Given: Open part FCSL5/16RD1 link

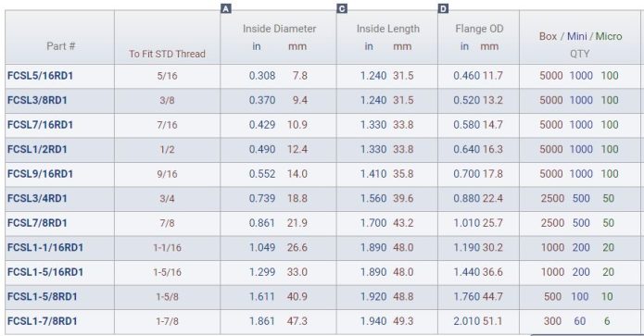Looking at the screenshot, I should click(x=40, y=76).
